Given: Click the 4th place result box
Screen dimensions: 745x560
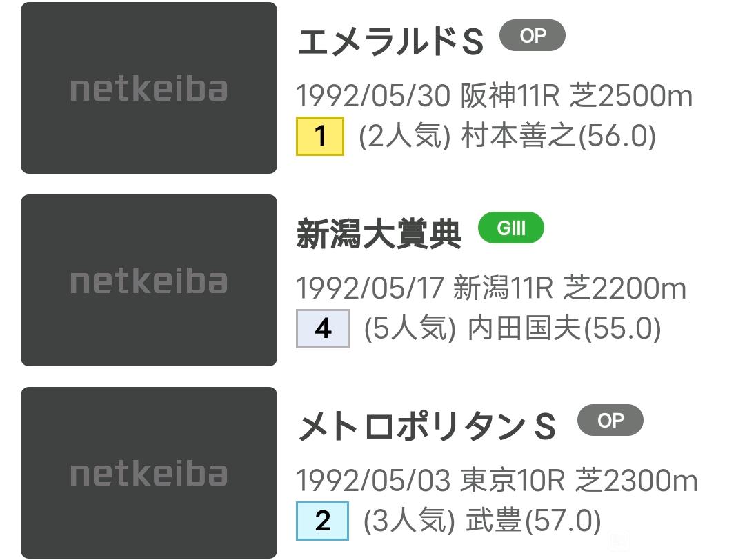Looking at the screenshot, I should 323,328.
